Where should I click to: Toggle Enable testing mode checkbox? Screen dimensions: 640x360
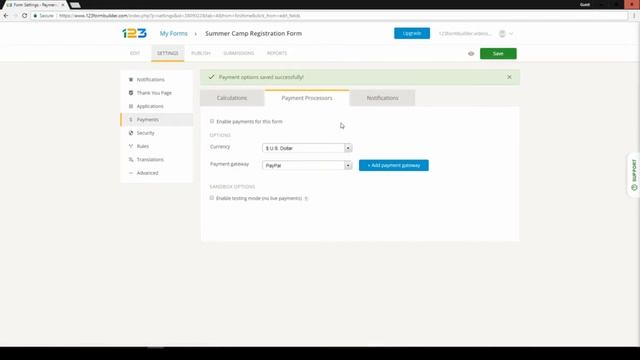[x=212, y=198]
